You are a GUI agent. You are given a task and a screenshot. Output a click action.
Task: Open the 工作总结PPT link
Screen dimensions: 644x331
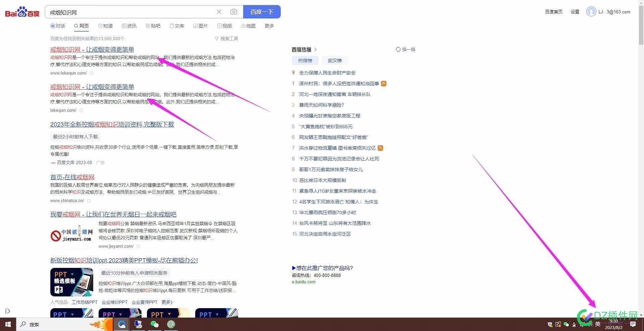85,302
